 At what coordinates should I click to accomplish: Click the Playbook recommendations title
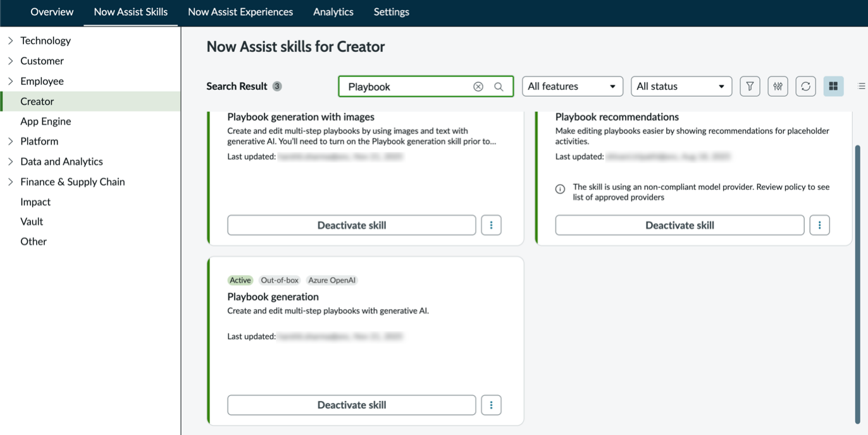[x=617, y=117]
